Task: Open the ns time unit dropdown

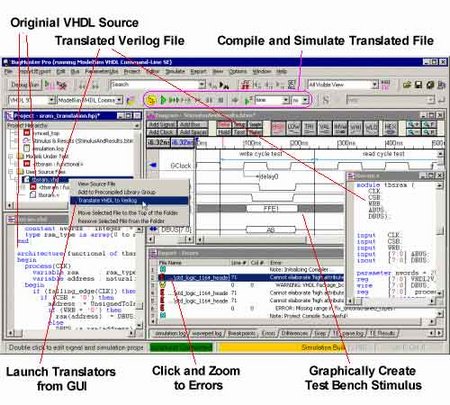Action: coord(305,100)
